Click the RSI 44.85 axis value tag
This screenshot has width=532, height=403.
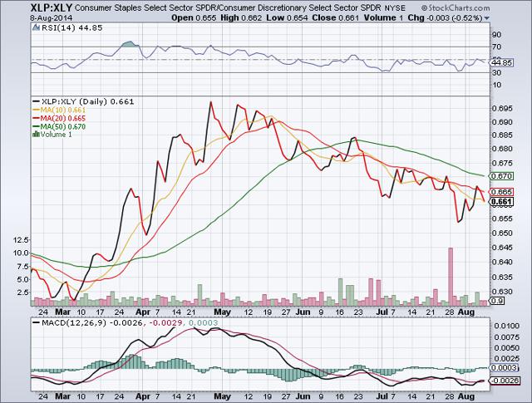pyautogui.click(x=502, y=63)
